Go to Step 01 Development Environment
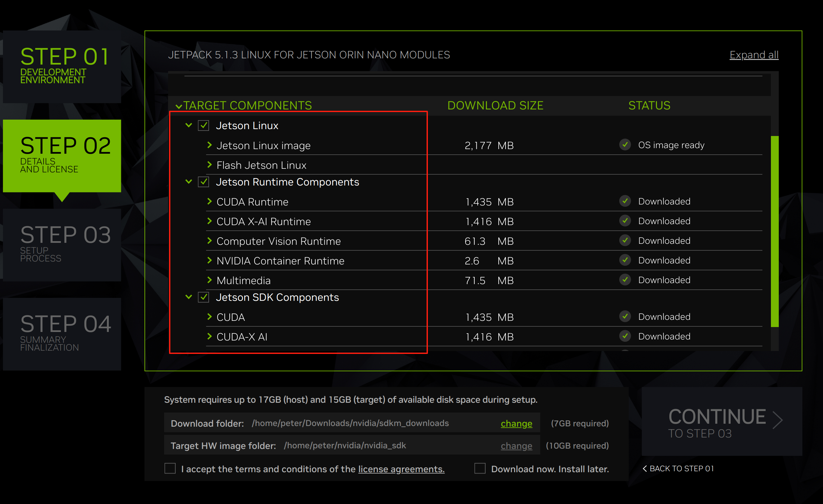 coord(62,66)
